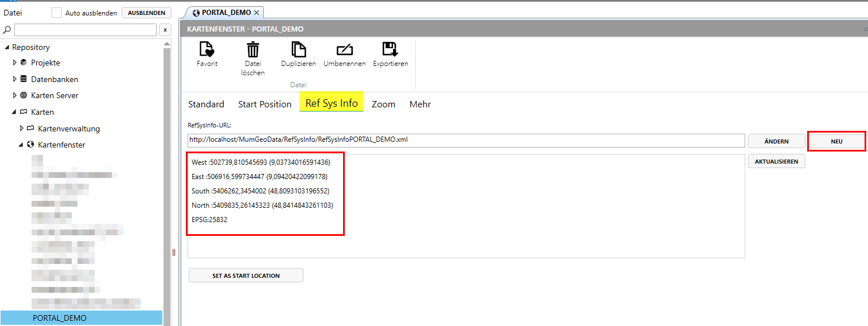
Task: Click SET AS START LOCATION button
Action: pyautogui.click(x=246, y=275)
